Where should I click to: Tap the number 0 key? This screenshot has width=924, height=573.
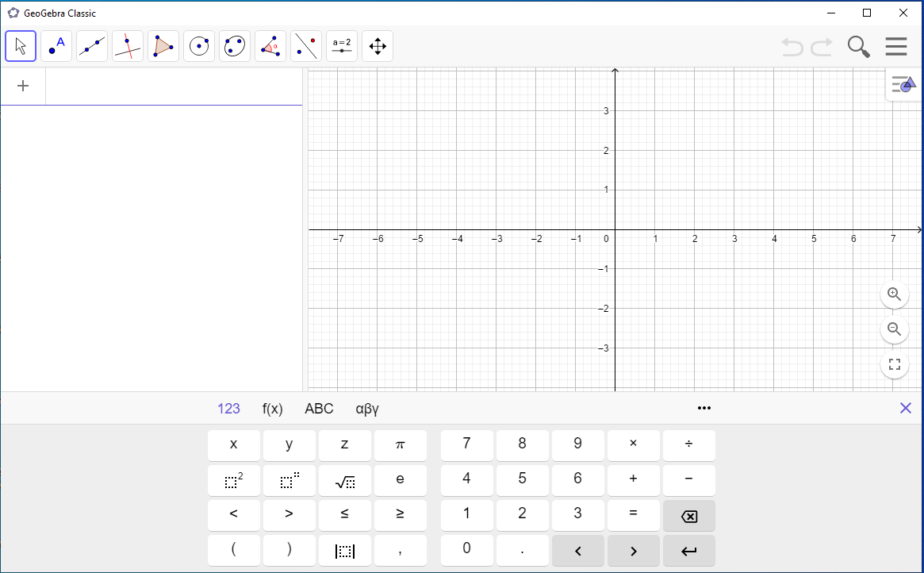pyautogui.click(x=466, y=551)
